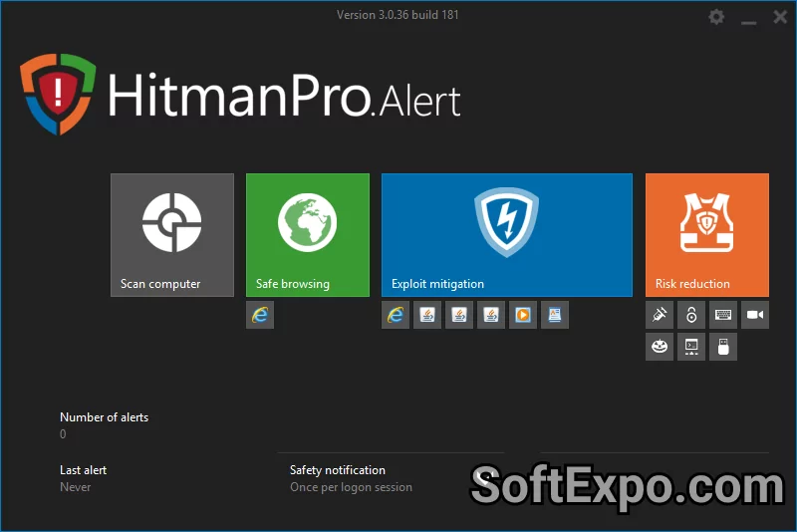797x532 pixels.
Task: Open the Safe browsing tile
Action: point(308,235)
